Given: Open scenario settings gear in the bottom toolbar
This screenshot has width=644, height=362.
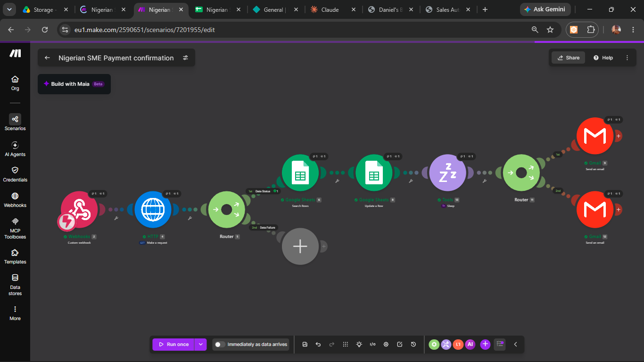Looking at the screenshot, I should 386,345.
